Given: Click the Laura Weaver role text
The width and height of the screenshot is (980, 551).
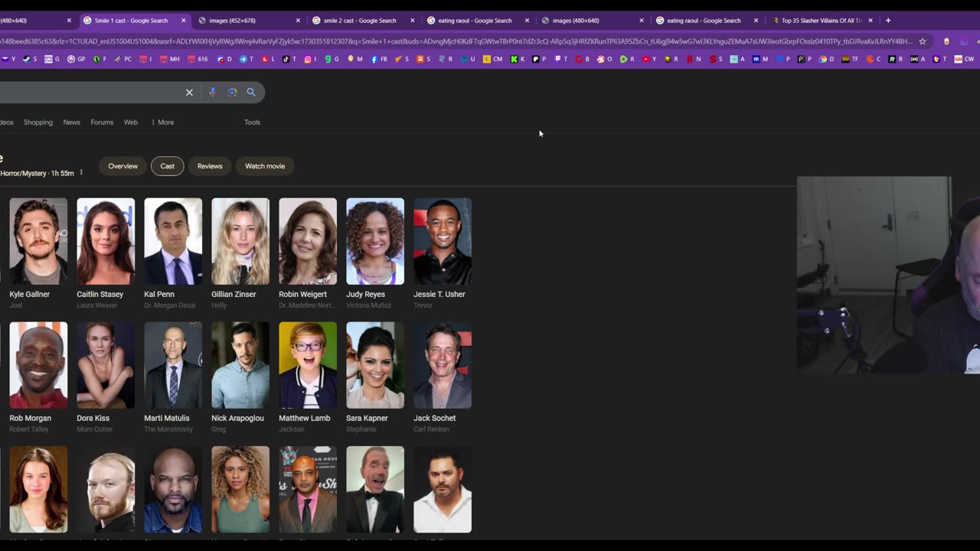Looking at the screenshot, I should [97, 305].
